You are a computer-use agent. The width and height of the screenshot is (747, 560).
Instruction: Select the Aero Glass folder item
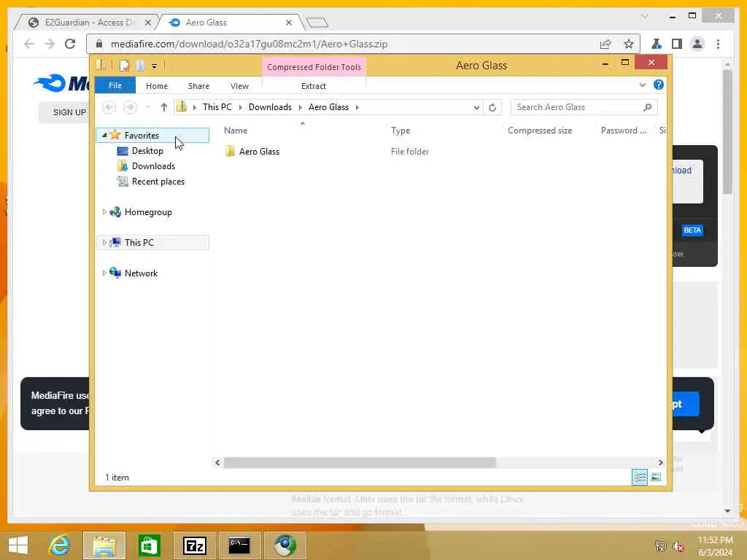click(x=259, y=152)
